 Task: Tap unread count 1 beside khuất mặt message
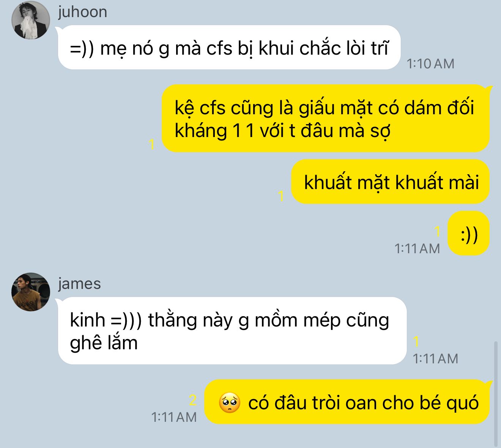(x=281, y=196)
